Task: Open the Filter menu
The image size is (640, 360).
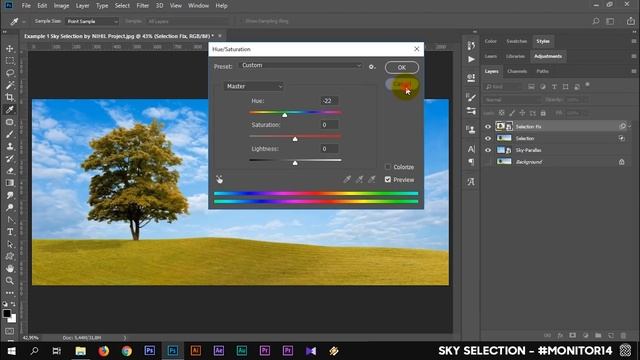Action: 142,6
